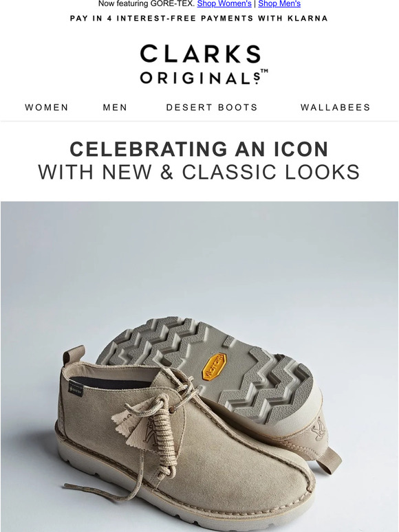Click the WITH NEW & CLASSIC LOOKS subheading
The width and height of the screenshot is (399, 532).
click(199, 172)
